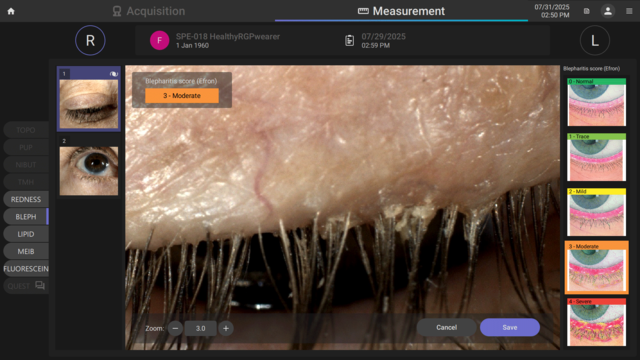Click patient name SPE-018 HealthyRGPwearer
This screenshot has width=640, height=360.
228,36
